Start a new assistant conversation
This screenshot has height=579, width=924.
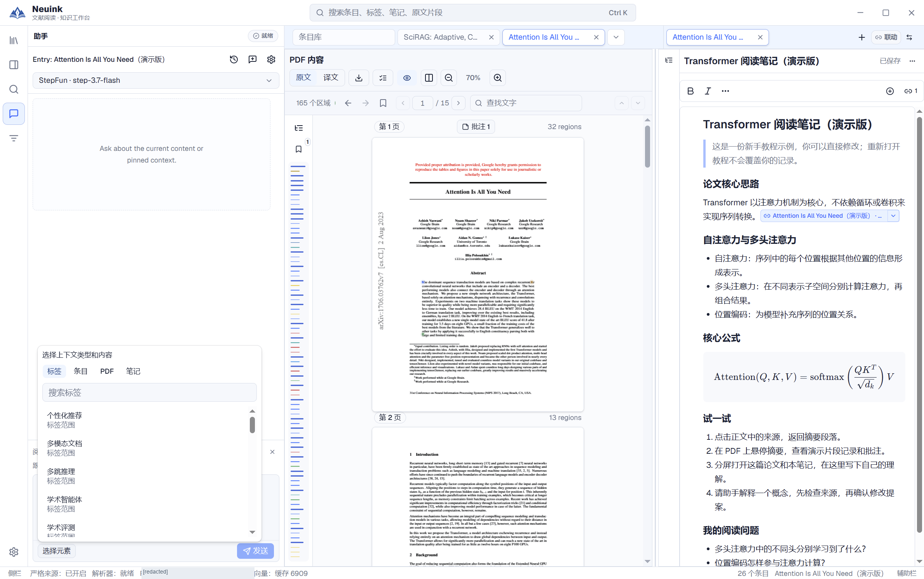[x=253, y=59]
